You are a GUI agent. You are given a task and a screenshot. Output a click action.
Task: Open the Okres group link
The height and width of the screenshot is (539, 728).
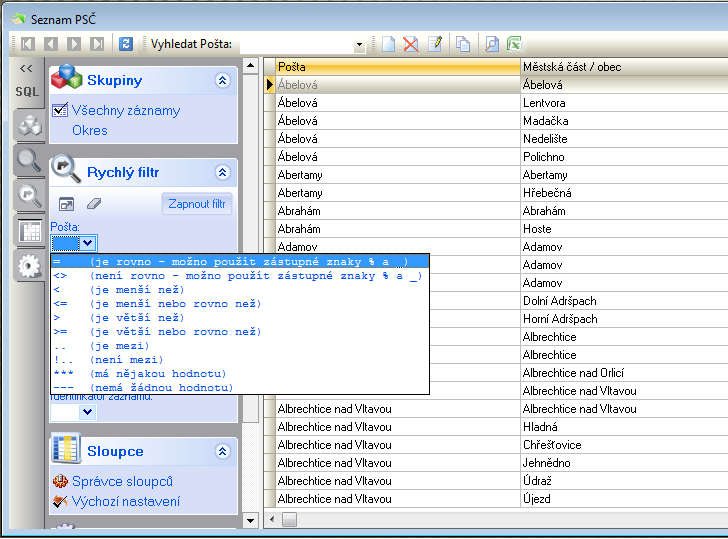90,130
